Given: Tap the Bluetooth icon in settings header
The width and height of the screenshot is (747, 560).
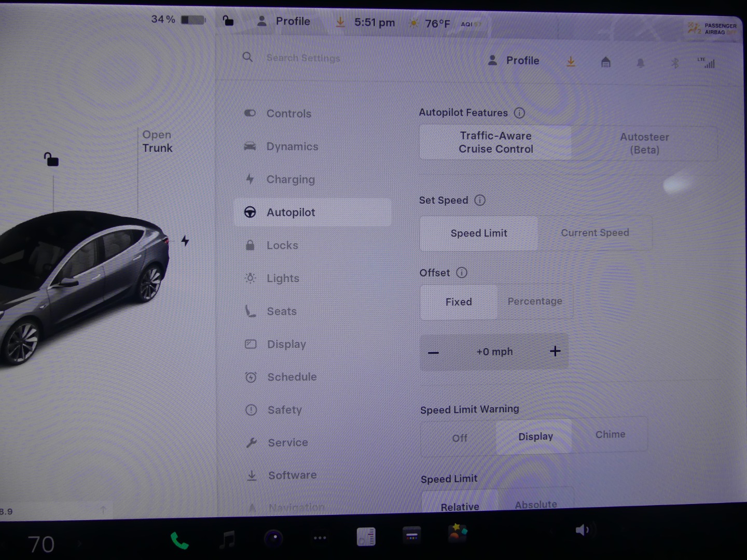Looking at the screenshot, I should click(x=675, y=63).
